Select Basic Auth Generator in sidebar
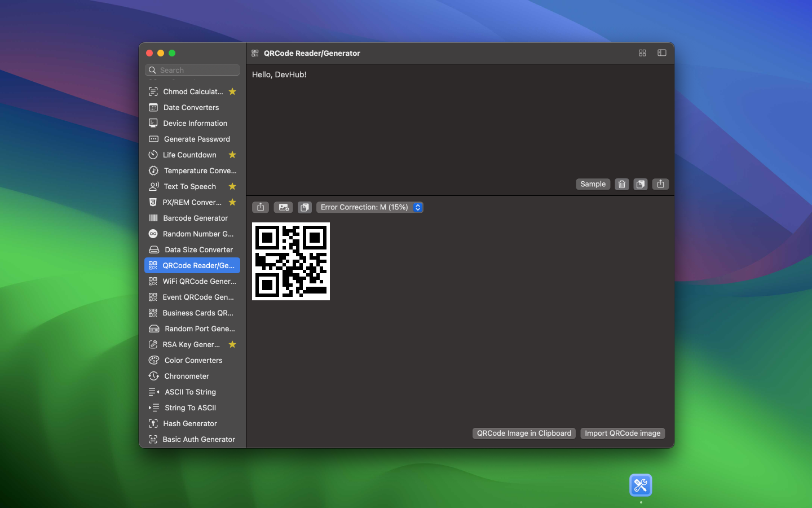Viewport: 812px width, 508px height. tap(192, 439)
